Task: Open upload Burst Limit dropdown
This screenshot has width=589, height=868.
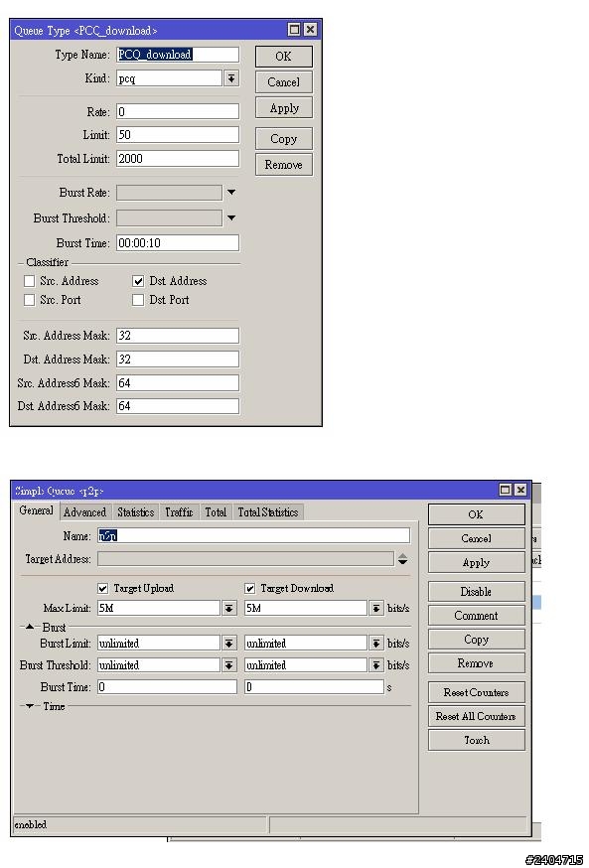Action: click(x=229, y=644)
